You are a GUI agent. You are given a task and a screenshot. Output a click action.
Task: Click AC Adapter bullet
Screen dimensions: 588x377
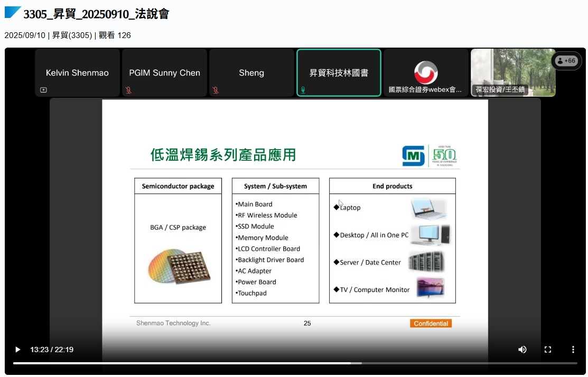click(254, 271)
